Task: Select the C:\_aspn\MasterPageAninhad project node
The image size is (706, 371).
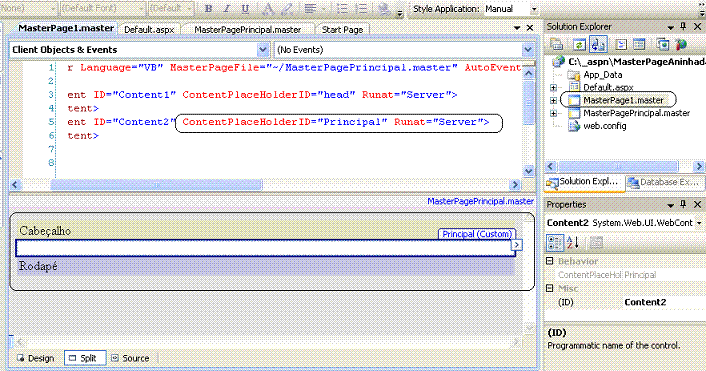Action: pos(637,62)
